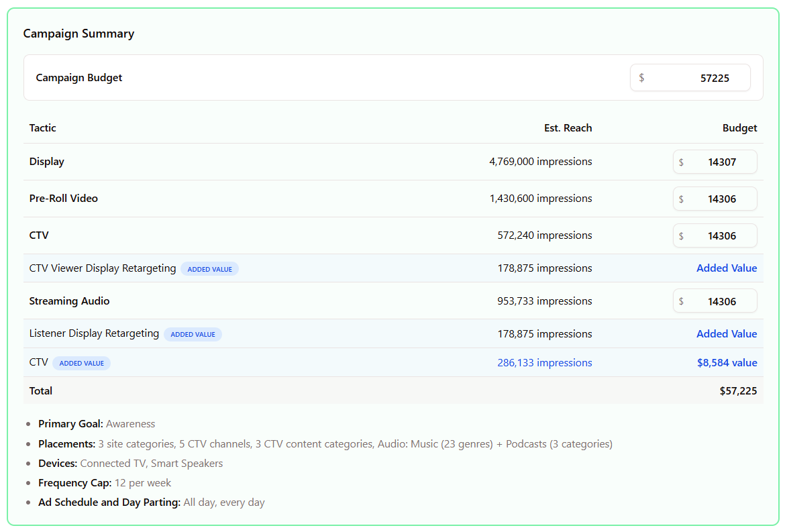This screenshot has width=785, height=532.
Task: Click the 286,133 impressions link
Action: point(545,363)
